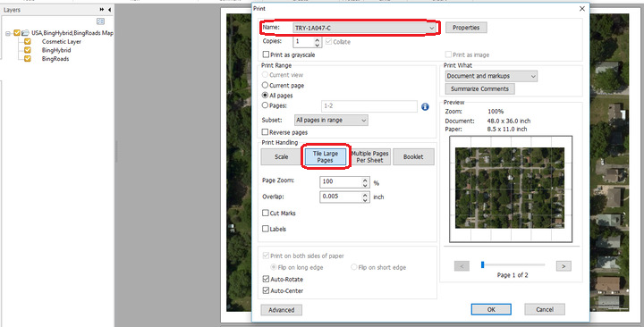The image size is (644, 327).
Task: Enable the Labels checkbox
Action: tap(266, 229)
